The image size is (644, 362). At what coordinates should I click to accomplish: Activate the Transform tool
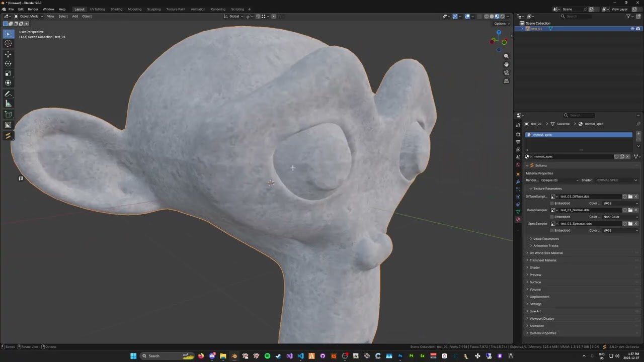(8, 83)
